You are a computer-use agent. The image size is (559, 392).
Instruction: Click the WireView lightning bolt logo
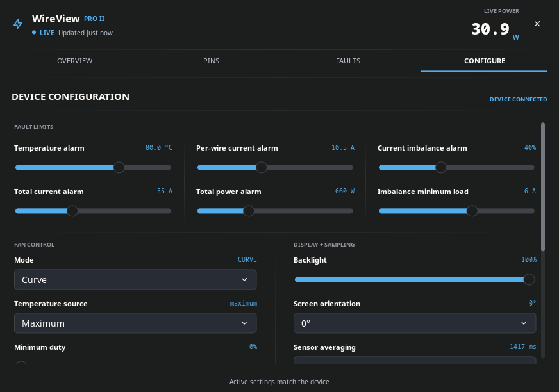(x=18, y=24)
